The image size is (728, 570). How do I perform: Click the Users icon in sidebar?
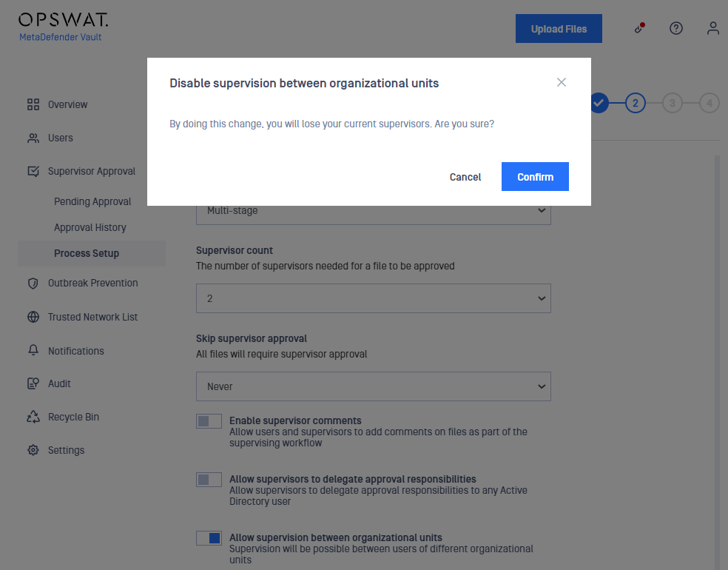click(x=33, y=138)
